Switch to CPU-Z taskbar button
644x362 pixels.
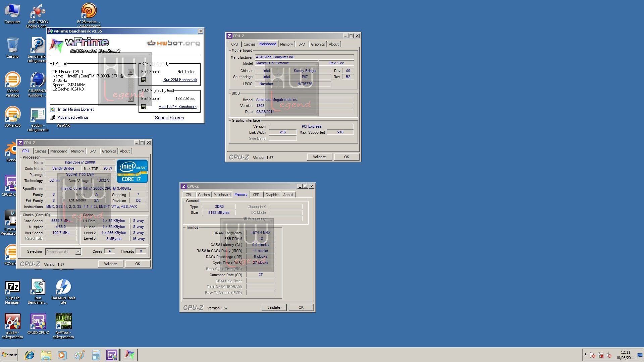click(x=112, y=355)
